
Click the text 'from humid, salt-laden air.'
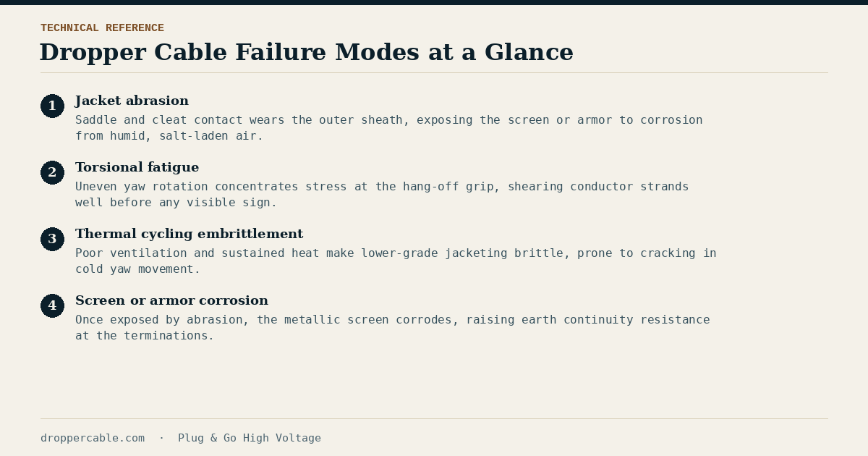169,136
